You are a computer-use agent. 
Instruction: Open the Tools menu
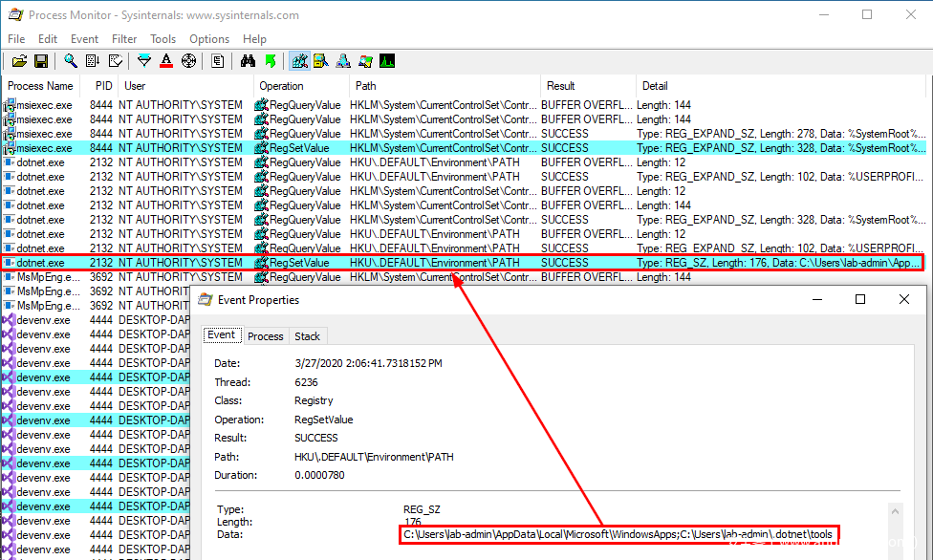click(163, 39)
